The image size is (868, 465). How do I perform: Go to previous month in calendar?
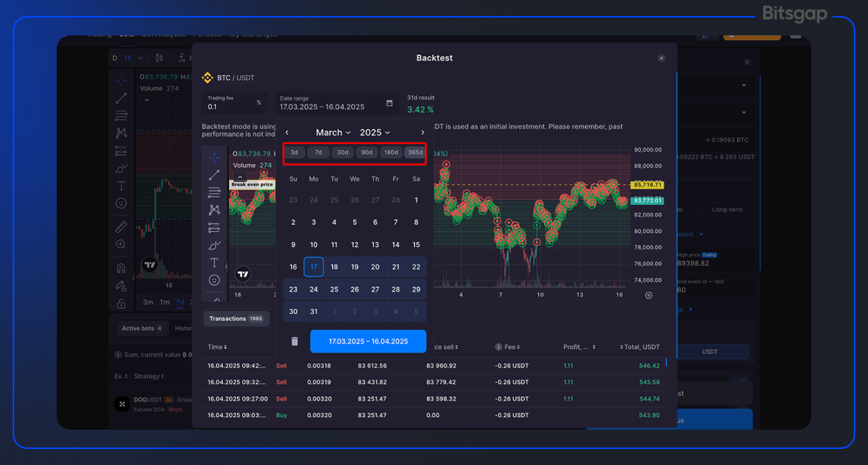point(287,133)
